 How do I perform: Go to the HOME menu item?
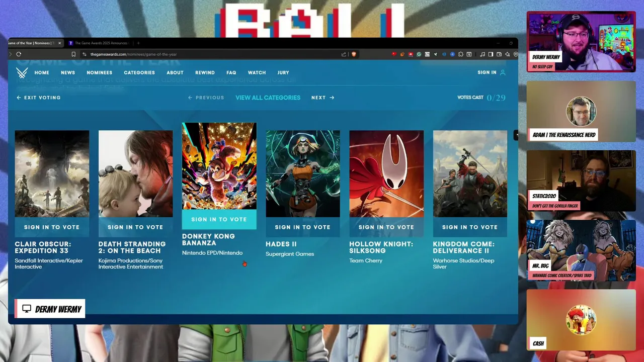[42, 72]
